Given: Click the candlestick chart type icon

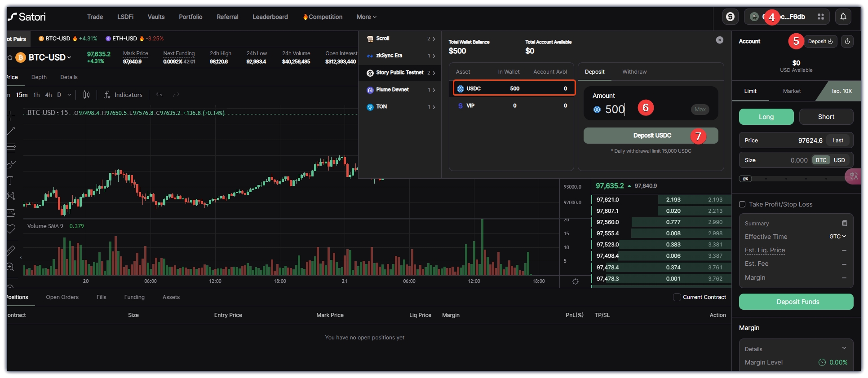Looking at the screenshot, I should [86, 95].
